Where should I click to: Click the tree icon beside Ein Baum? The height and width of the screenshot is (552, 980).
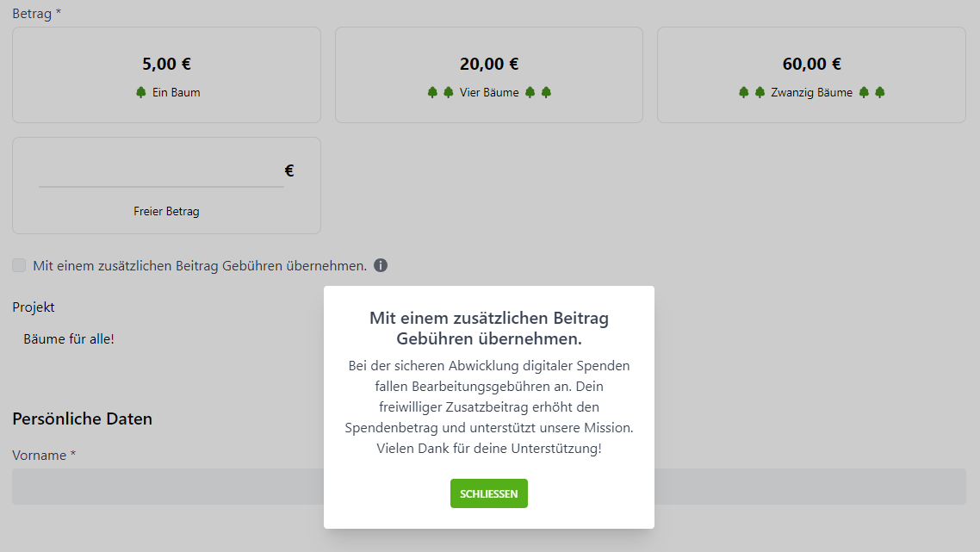(x=140, y=91)
